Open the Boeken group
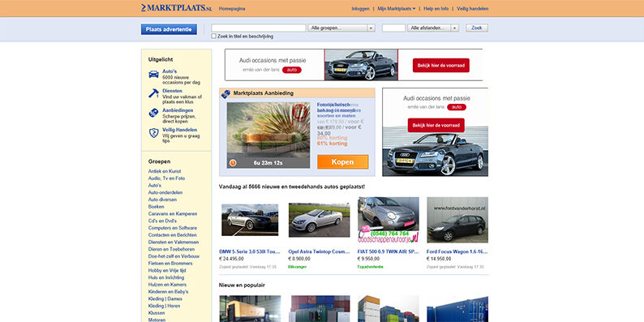This screenshot has width=644, height=322. coord(156,207)
